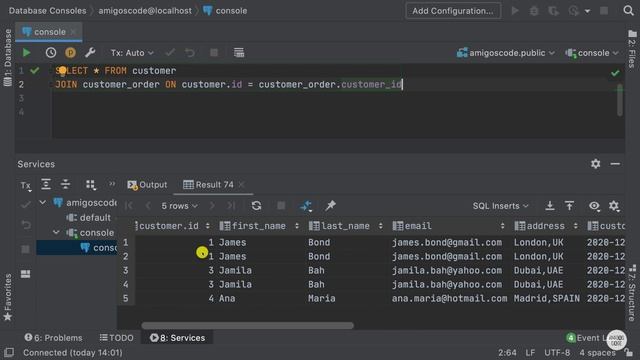Screen dimensions: 640x360
Task: Open query history clock icon
Action: [51, 53]
